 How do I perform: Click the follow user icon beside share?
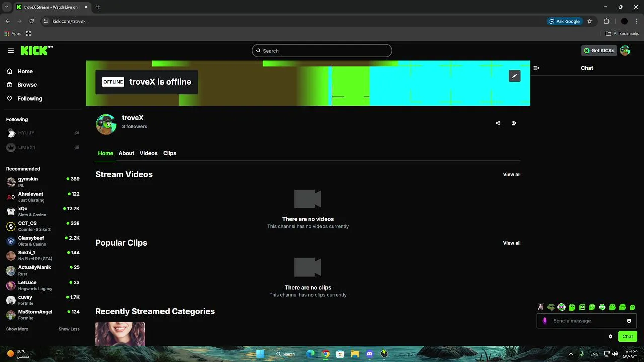(x=514, y=123)
